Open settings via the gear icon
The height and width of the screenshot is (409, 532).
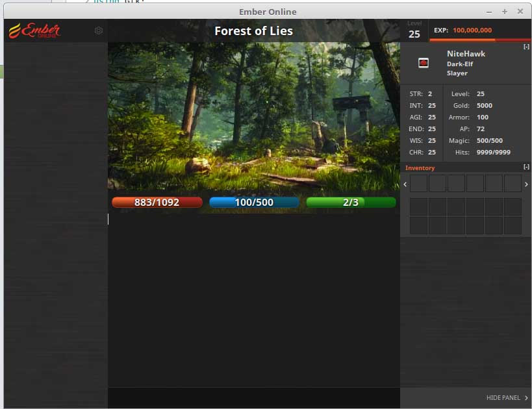coord(99,31)
